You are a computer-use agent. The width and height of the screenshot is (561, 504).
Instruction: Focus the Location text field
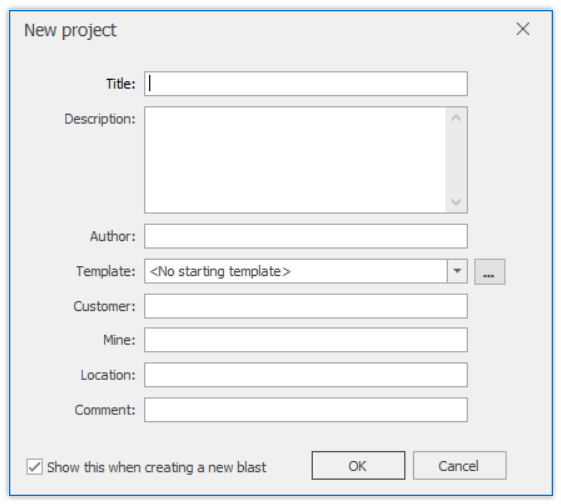(306, 375)
